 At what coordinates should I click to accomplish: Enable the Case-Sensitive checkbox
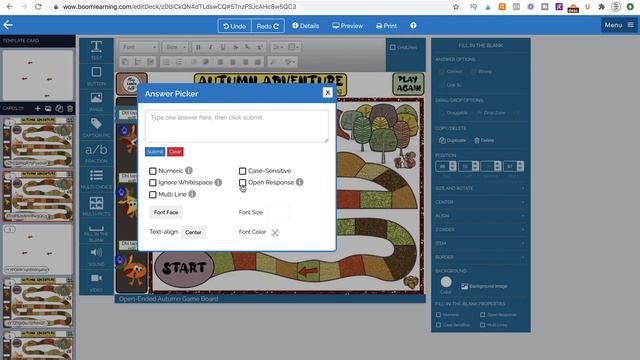pos(242,171)
